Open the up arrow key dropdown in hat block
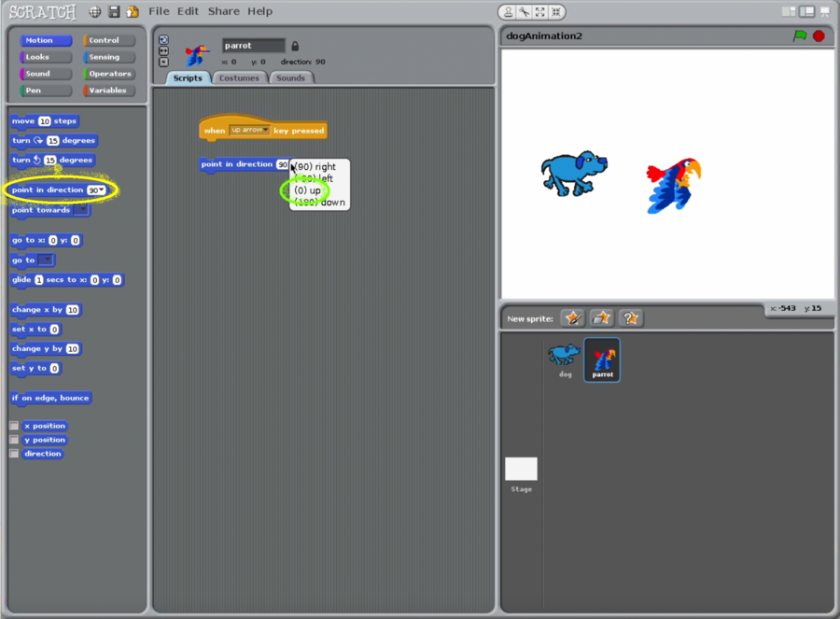 (249, 130)
